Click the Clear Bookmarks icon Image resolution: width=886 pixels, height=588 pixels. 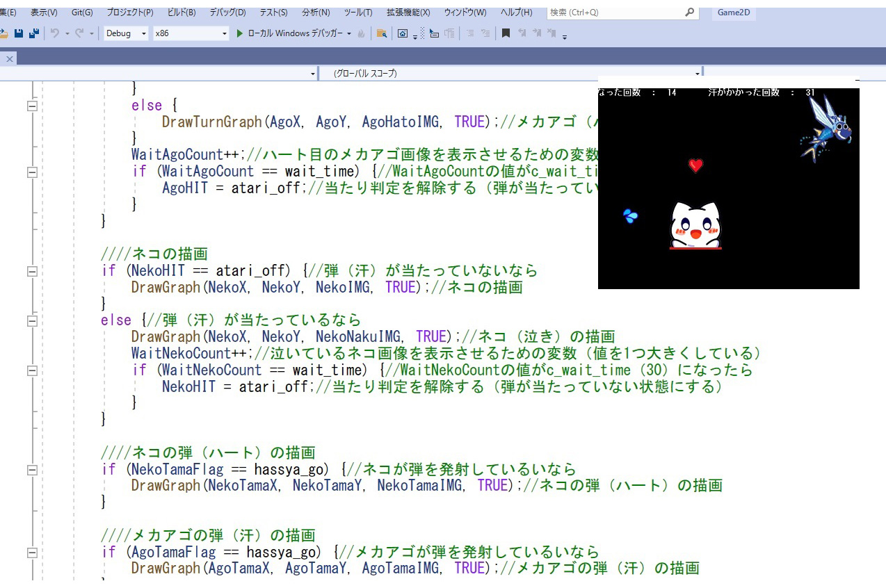pos(552,33)
